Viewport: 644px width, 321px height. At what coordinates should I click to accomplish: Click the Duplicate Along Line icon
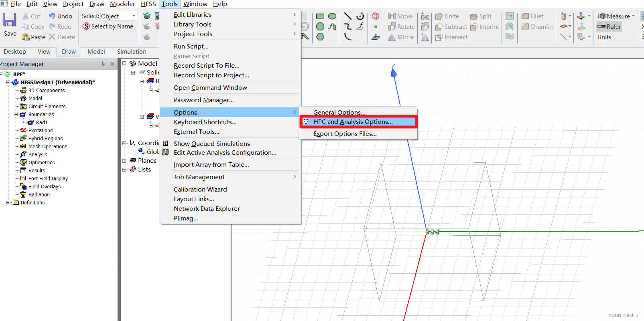(x=425, y=16)
